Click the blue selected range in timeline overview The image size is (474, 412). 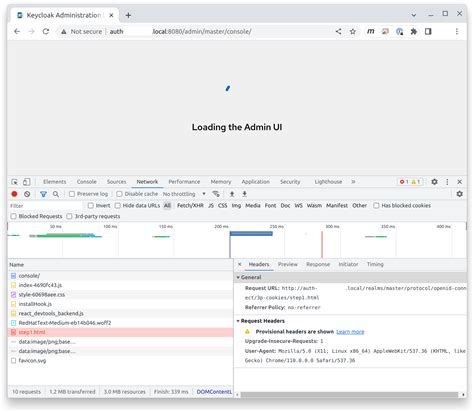coord(251,234)
